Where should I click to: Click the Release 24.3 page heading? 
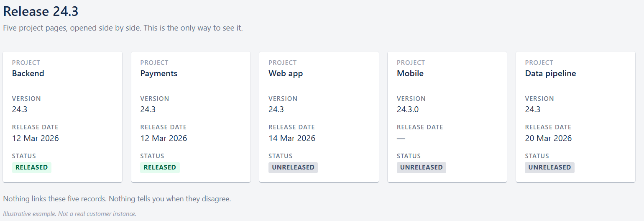pyautogui.click(x=41, y=11)
